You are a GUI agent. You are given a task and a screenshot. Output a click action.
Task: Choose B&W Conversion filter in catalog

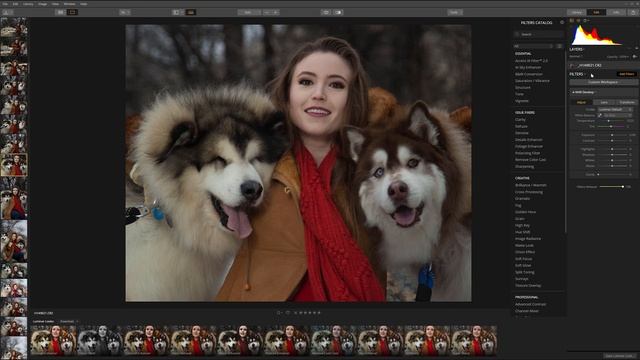click(529, 74)
